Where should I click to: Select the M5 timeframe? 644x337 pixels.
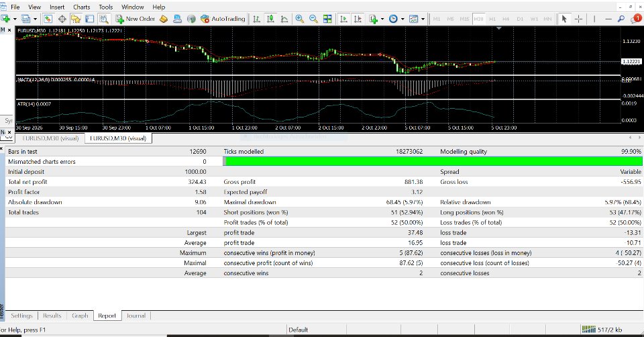point(451,19)
